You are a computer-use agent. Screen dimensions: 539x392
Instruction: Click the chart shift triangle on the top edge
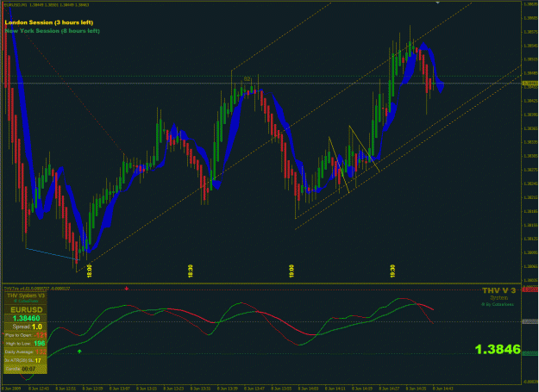click(x=437, y=2)
